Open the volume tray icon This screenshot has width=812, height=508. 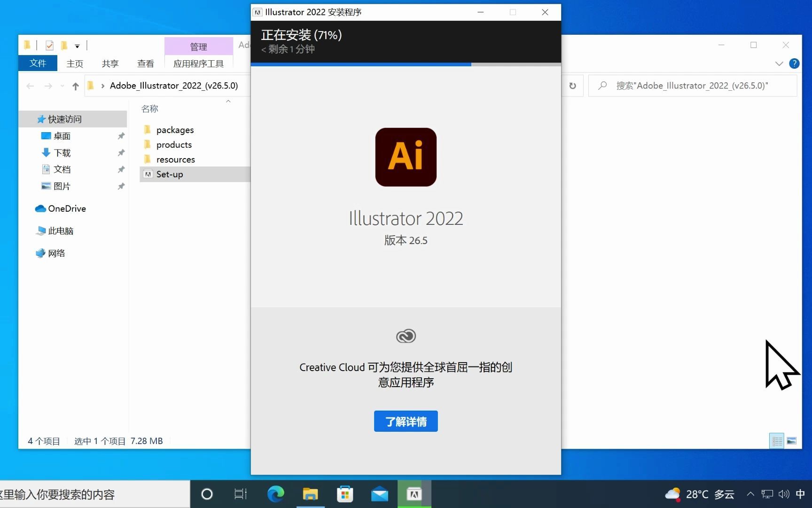coord(784,494)
